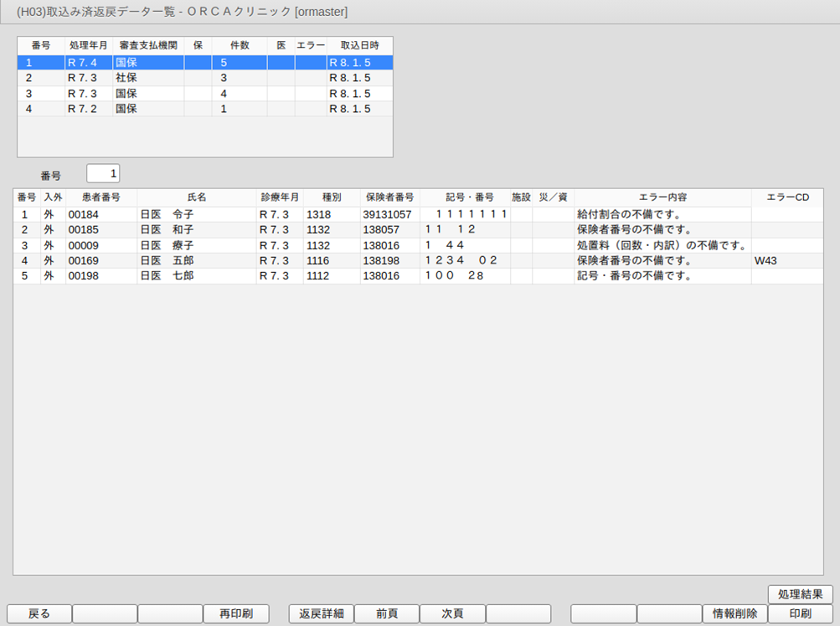The height and width of the screenshot is (626, 840).
Task: Select the R7.2 国保 row
Action: [204, 109]
